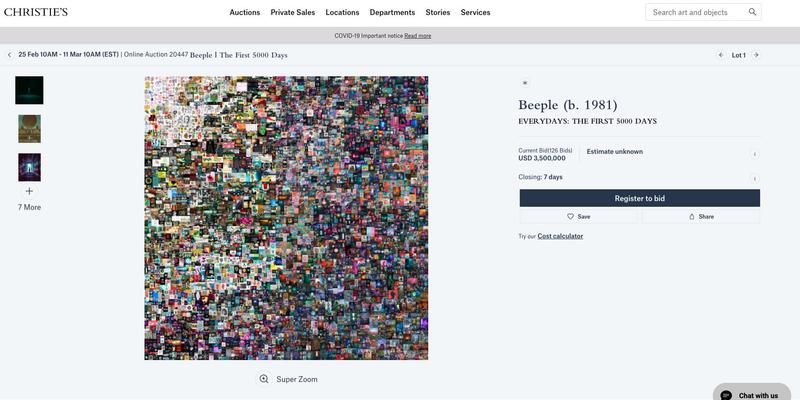Screen dimensions: 800x400
Task: Select the first dark teal thumbnail
Action: point(29,90)
